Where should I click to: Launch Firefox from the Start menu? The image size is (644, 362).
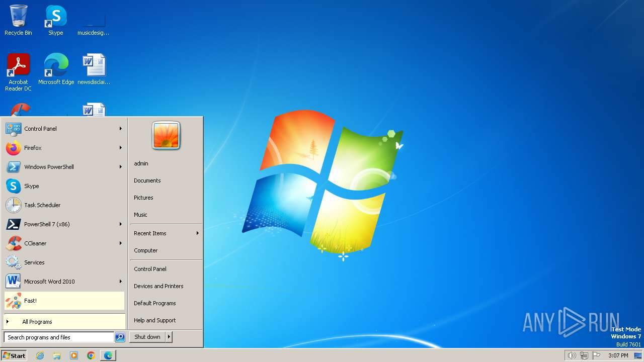[64, 148]
